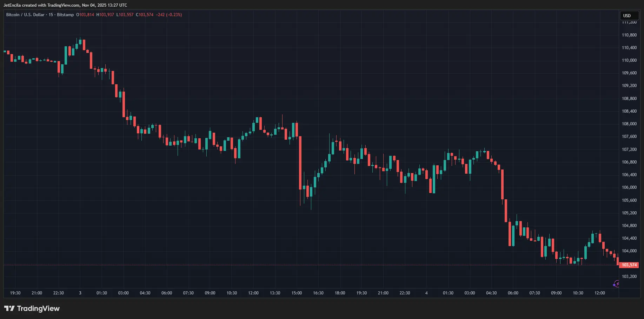Click the 104,400 price axis label
This screenshot has height=319, width=644.
coord(629,238)
